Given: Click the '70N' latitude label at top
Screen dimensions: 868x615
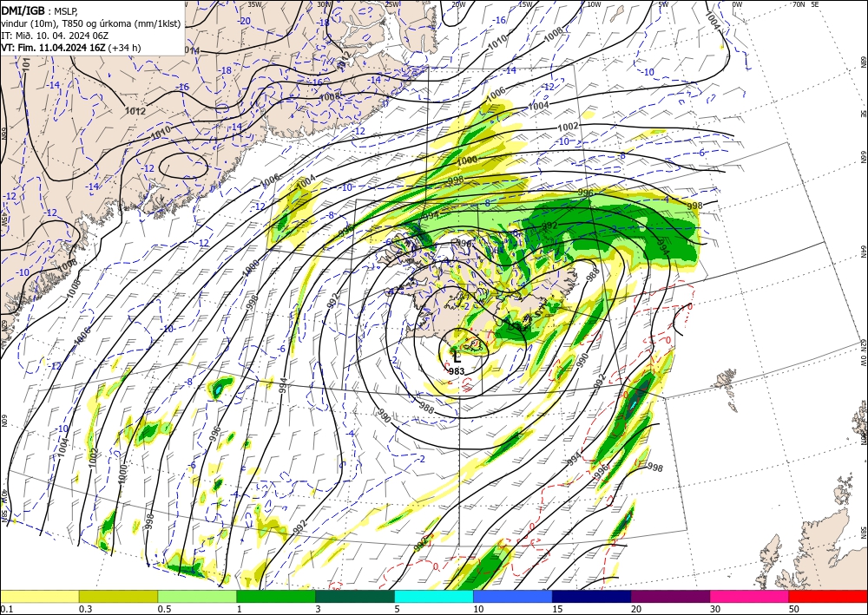Looking at the screenshot, I should (x=799, y=4).
